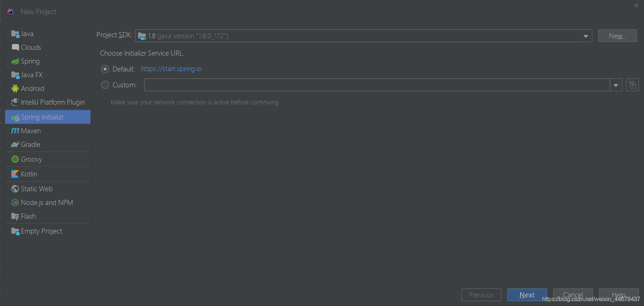The height and width of the screenshot is (306, 644).
Task: Select the Custom service URL radio button
Action: (105, 85)
